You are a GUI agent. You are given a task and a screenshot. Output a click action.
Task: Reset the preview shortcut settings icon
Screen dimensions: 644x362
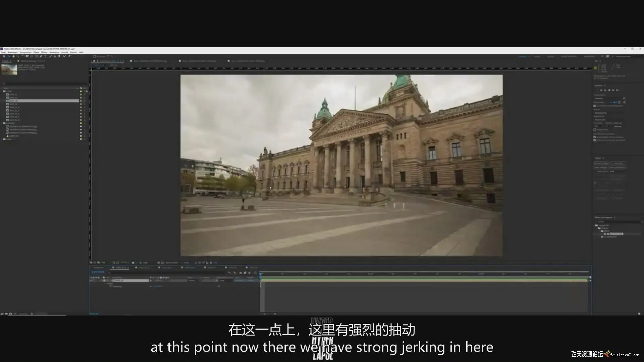tap(624, 98)
